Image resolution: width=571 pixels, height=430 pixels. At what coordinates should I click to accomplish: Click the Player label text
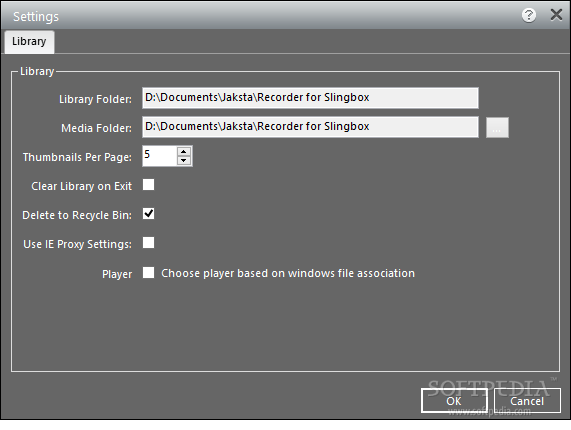coord(117,274)
